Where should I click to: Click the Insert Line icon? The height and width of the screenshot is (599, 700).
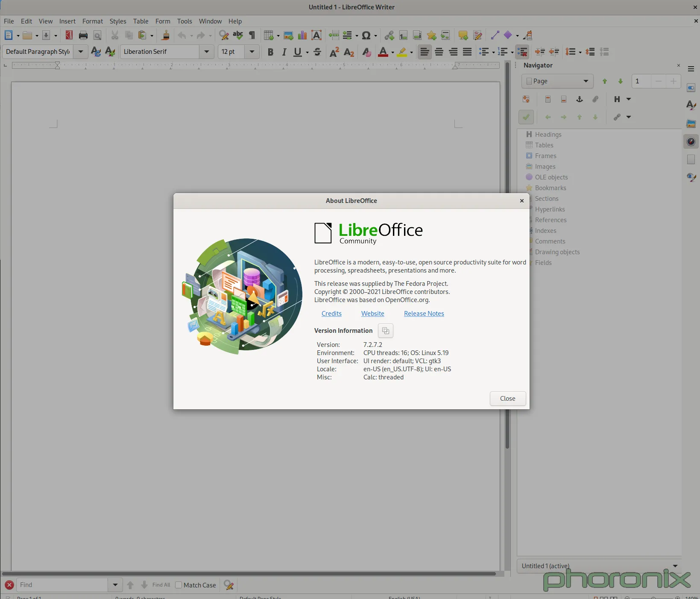click(495, 35)
